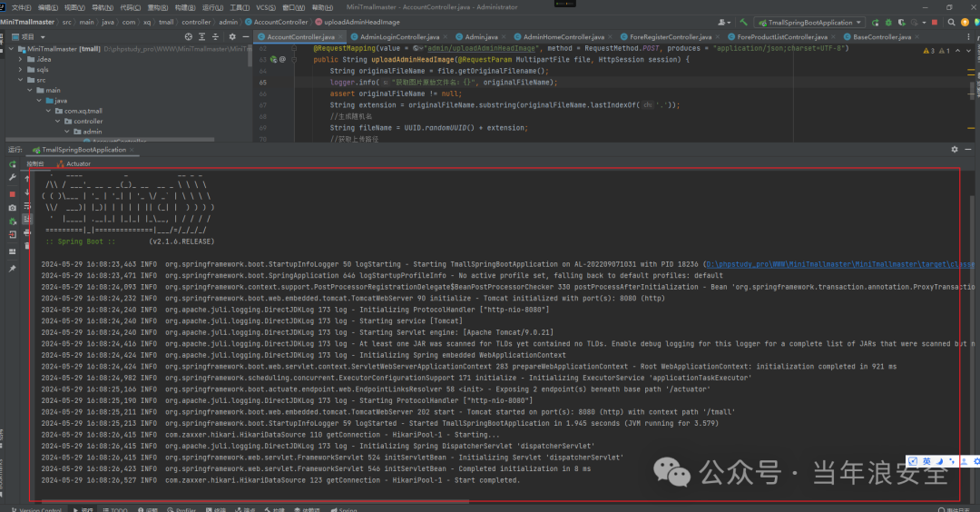Viewport: 980px width, 512px height.
Task: Open the user account icon in toolbar
Action: (723, 23)
